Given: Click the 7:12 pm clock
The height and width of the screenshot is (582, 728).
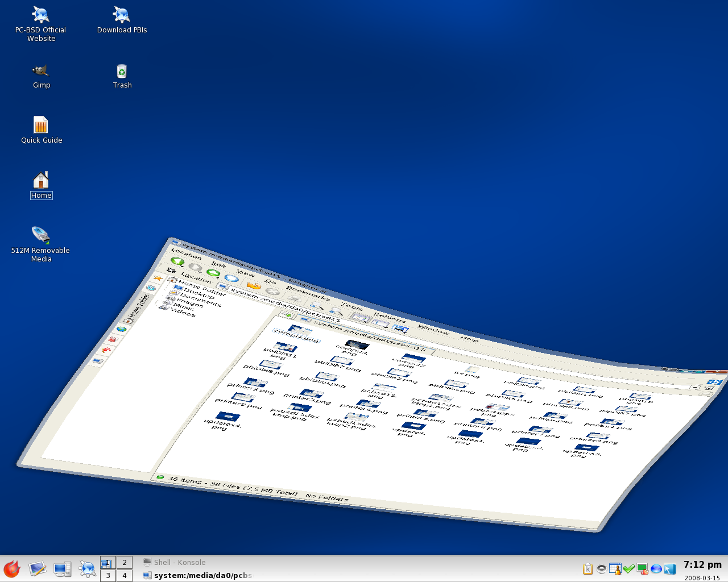Looking at the screenshot, I should tap(702, 564).
